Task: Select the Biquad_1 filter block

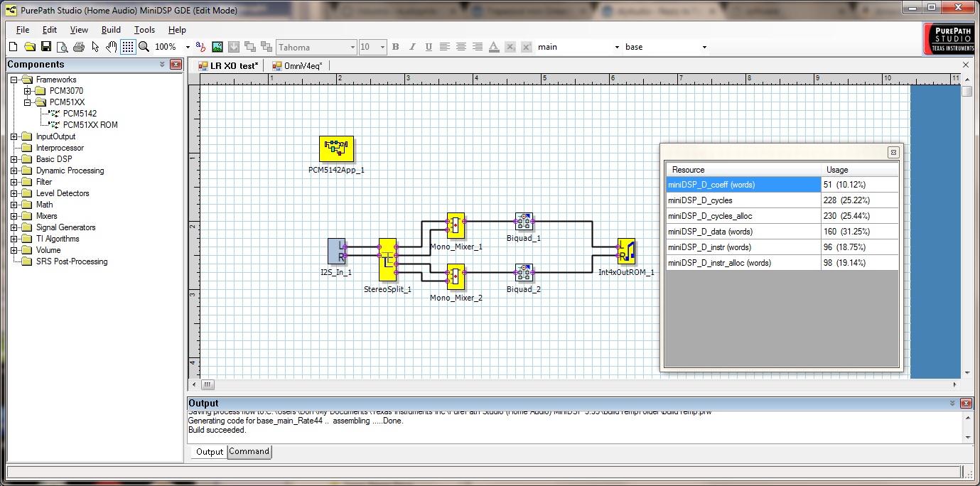Action: tap(524, 222)
